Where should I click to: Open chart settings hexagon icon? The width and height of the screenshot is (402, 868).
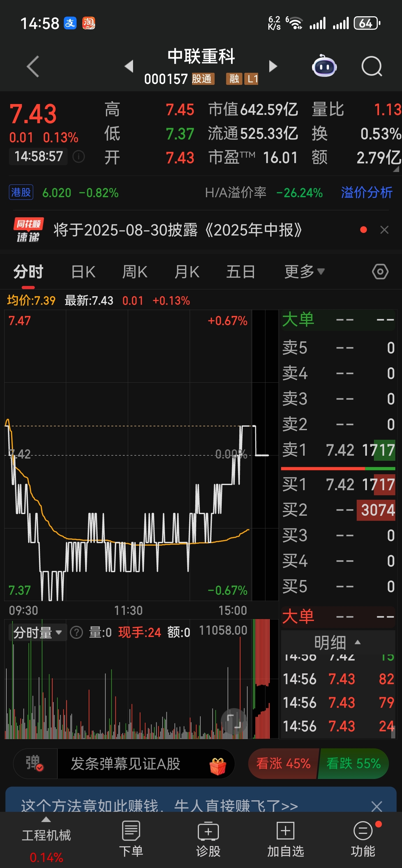(380, 272)
